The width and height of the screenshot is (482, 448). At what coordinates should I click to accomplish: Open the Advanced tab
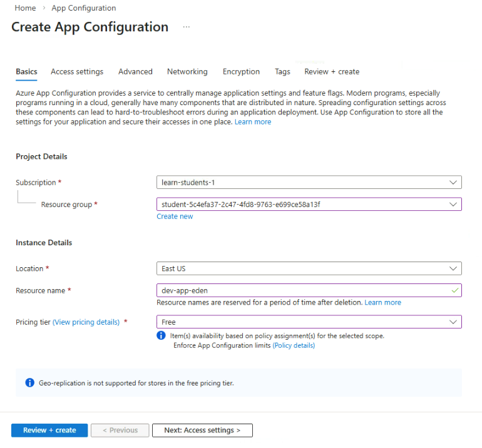(135, 72)
